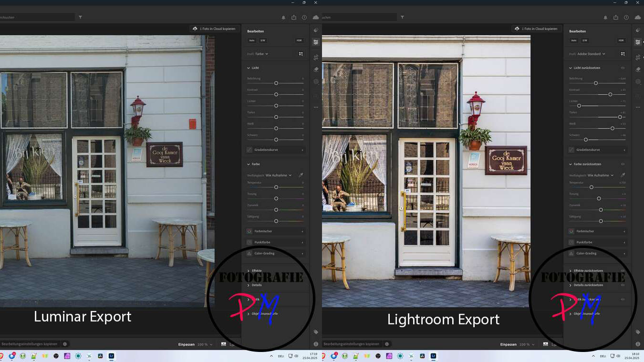Open the keywords tag icon in left window
Screen dimensions: 644x362
pos(316,332)
